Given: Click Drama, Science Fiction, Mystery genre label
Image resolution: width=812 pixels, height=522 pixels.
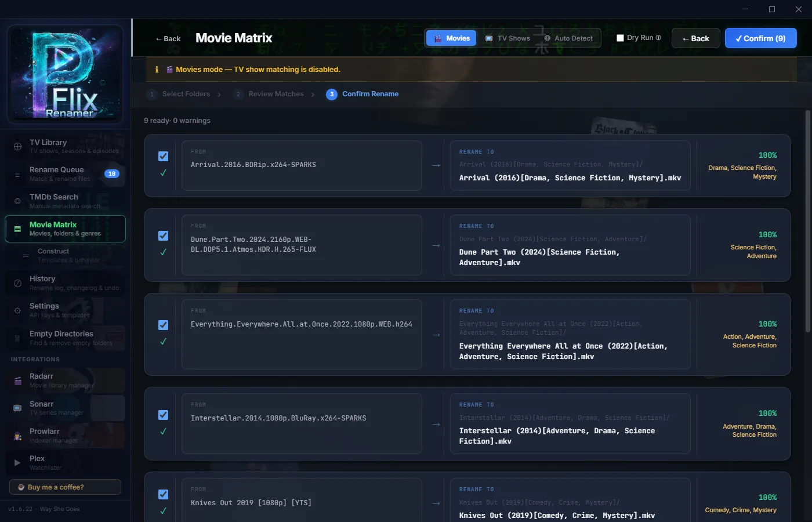Looking at the screenshot, I should pyautogui.click(x=742, y=172).
